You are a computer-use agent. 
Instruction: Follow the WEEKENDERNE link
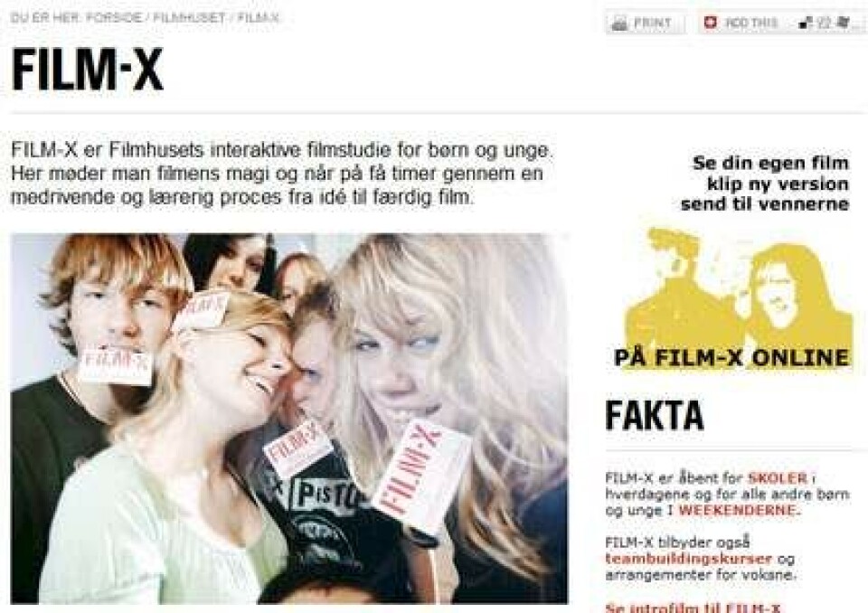(737, 510)
